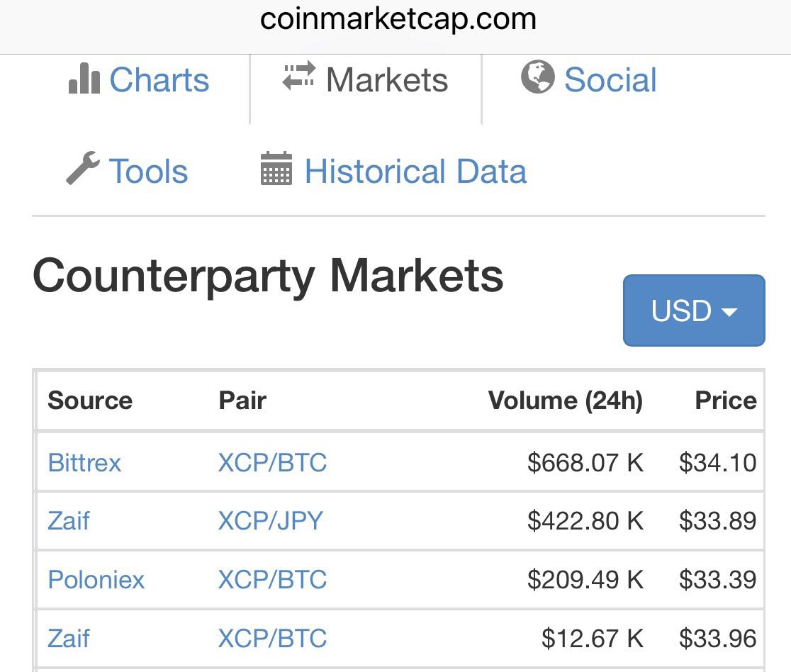The width and height of the screenshot is (791, 672).
Task: Click the XCP/JPY pair link
Action: (x=271, y=521)
